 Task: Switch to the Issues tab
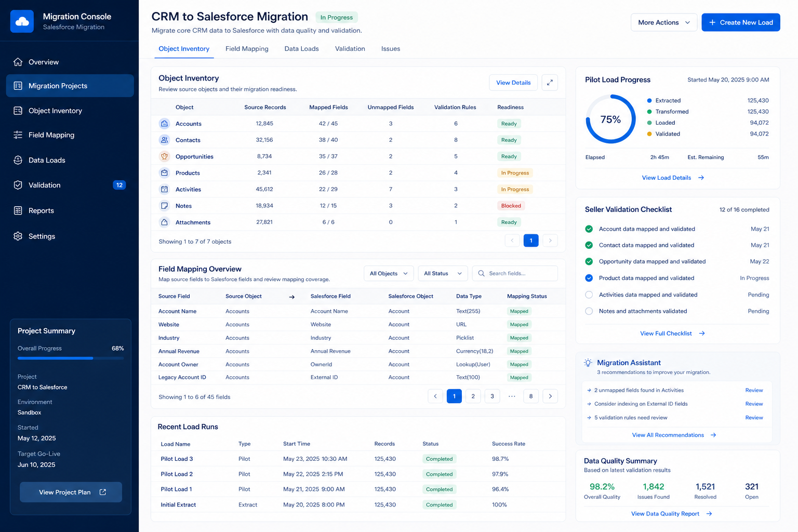[391, 49]
